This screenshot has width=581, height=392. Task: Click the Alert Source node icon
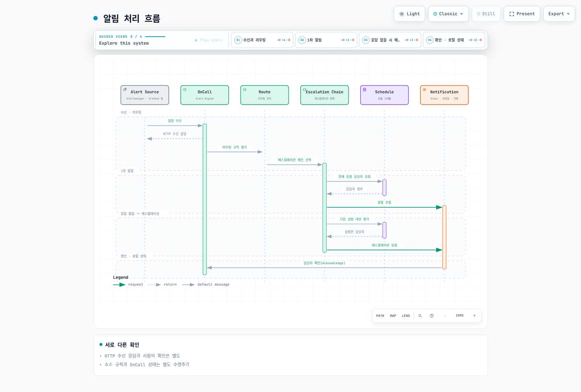(125, 89)
